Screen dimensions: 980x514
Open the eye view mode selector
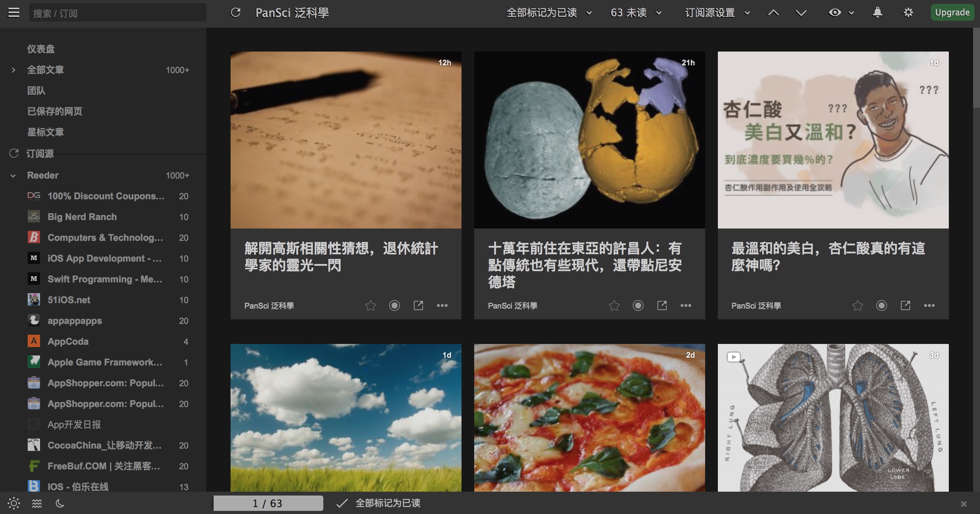click(x=835, y=13)
